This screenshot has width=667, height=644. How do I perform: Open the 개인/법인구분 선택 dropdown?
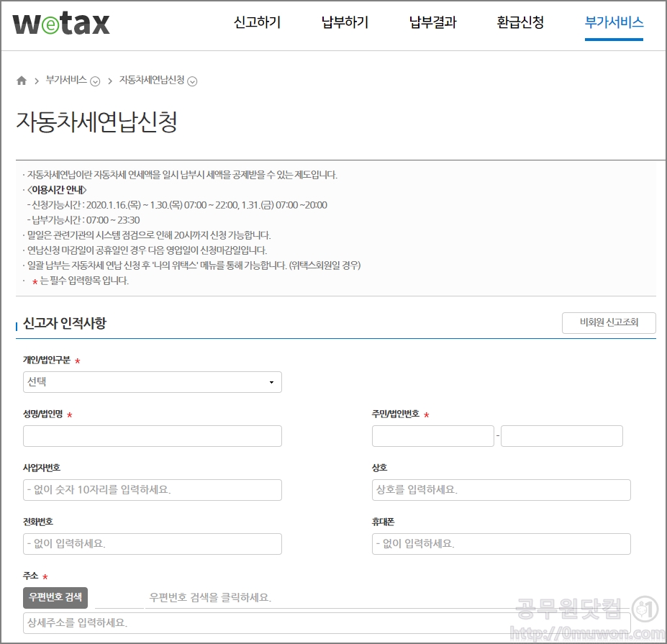coord(151,382)
